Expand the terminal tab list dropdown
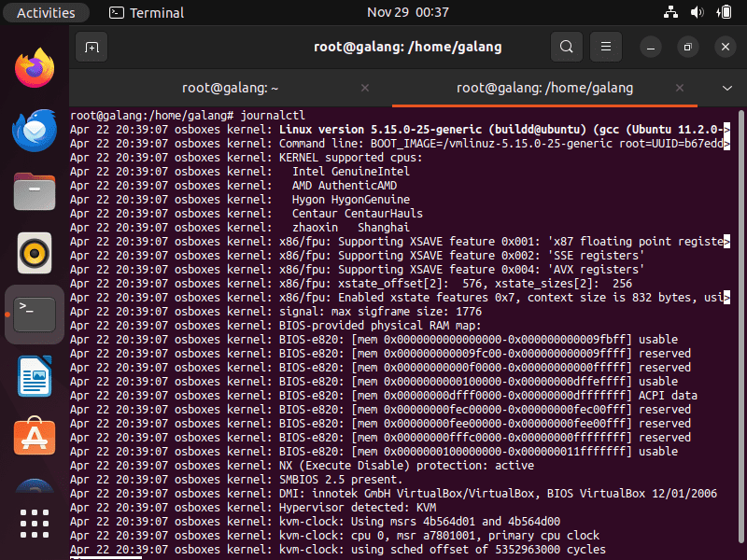 coord(727,88)
